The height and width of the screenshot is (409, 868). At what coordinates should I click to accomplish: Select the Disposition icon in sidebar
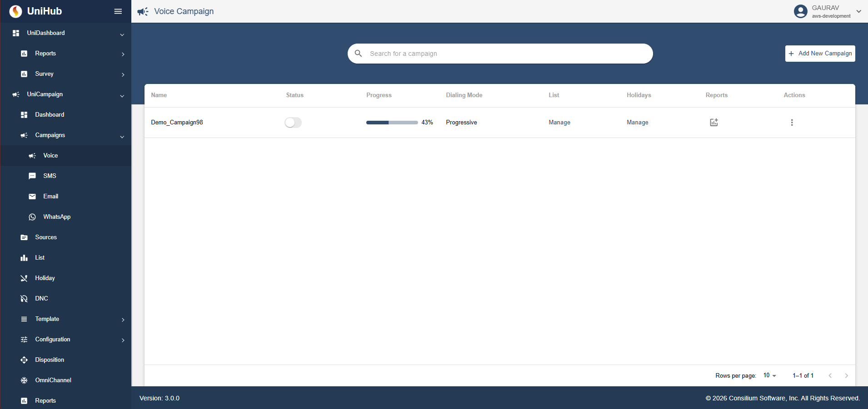24,360
